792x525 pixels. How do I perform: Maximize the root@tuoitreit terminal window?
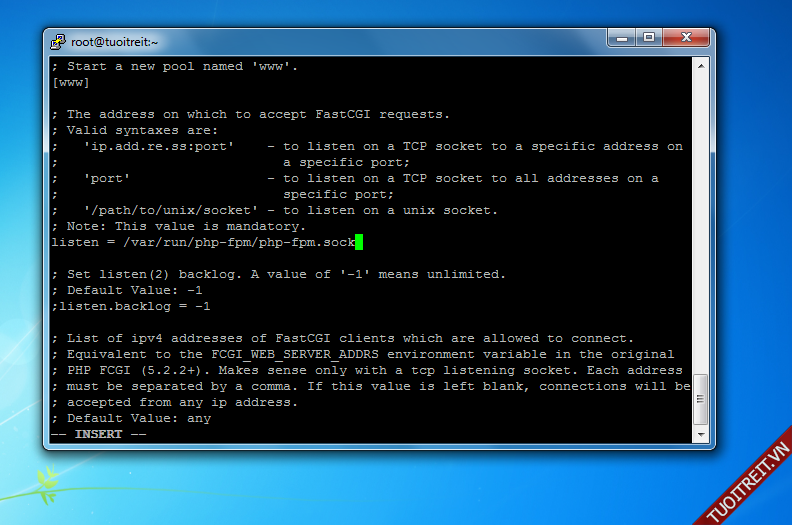point(649,38)
